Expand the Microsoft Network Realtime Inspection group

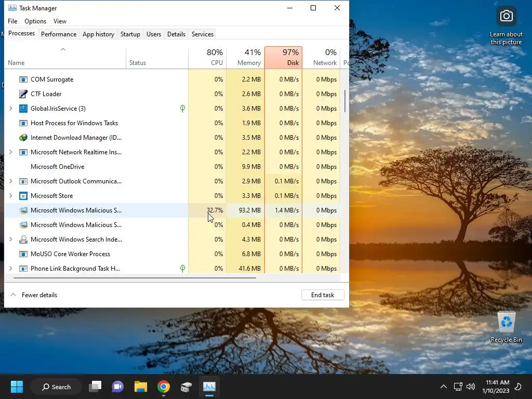coord(11,152)
